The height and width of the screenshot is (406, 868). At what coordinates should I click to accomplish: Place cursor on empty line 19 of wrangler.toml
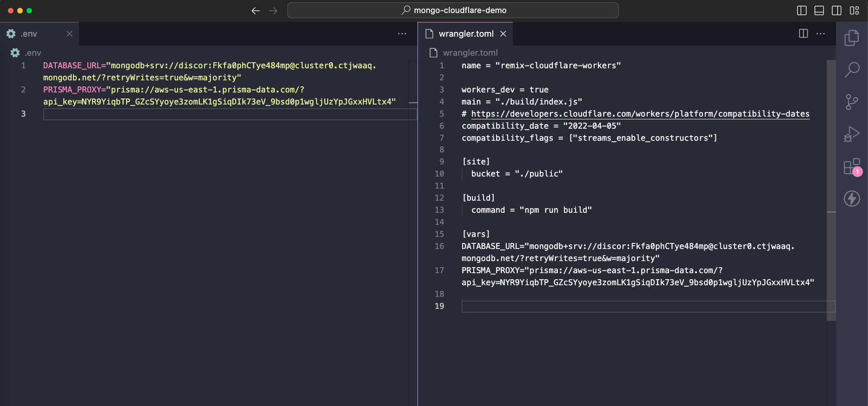point(648,307)
